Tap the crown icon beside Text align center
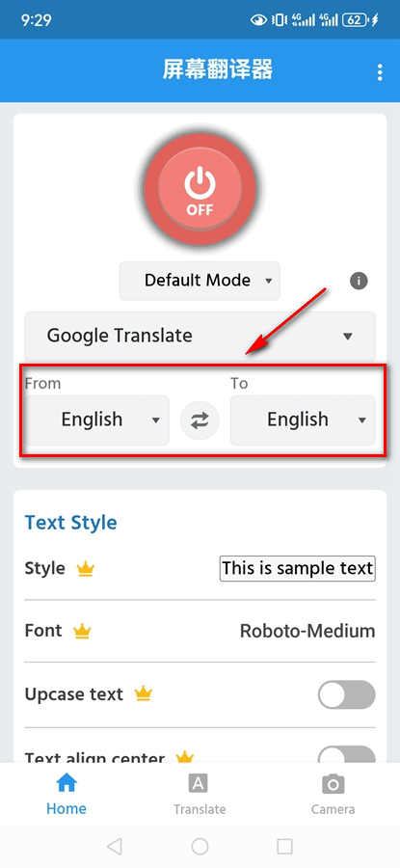 185,757
